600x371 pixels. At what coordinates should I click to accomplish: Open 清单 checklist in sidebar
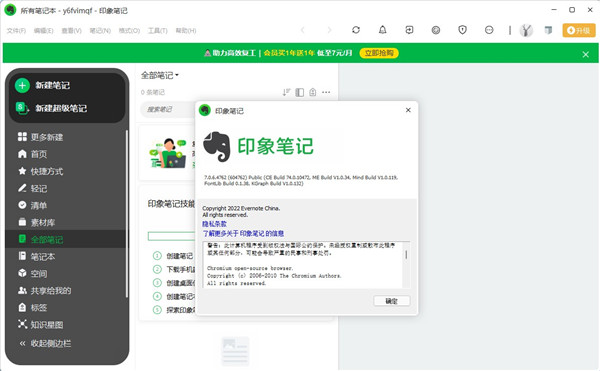click(x=33, y=205)
